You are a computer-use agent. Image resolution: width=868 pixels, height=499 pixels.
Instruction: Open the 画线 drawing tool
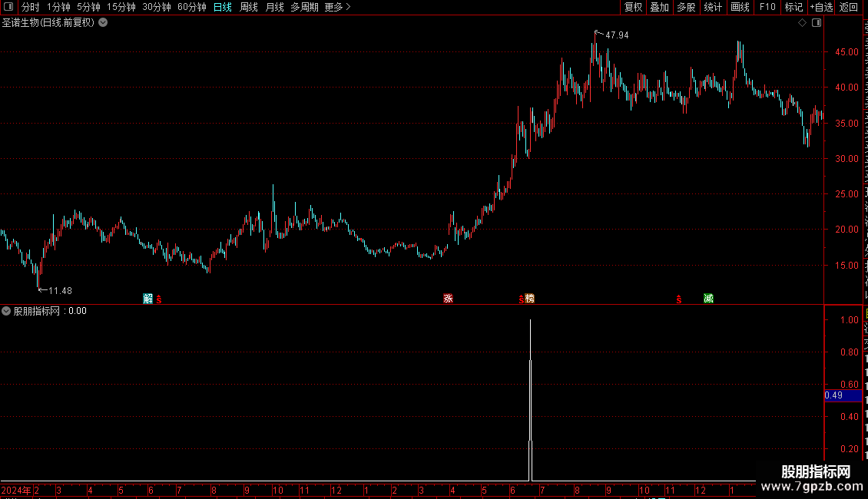(x=740, y=7)
